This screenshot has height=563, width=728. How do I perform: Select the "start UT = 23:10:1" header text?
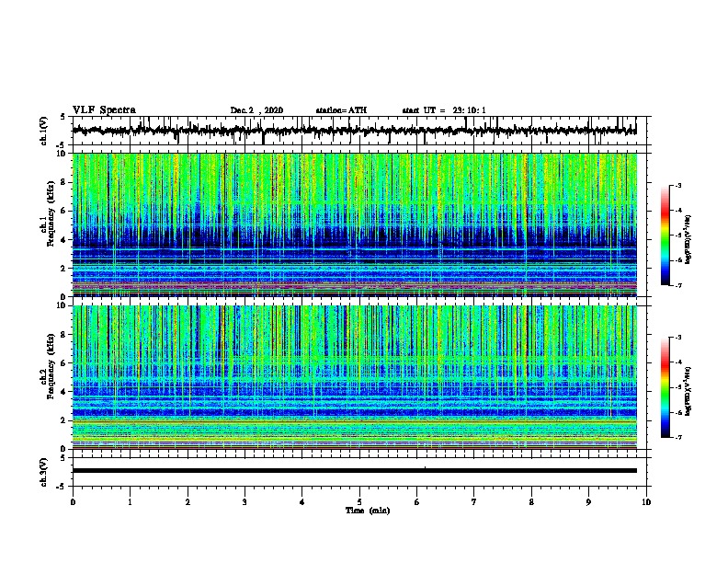coord(444,110)
